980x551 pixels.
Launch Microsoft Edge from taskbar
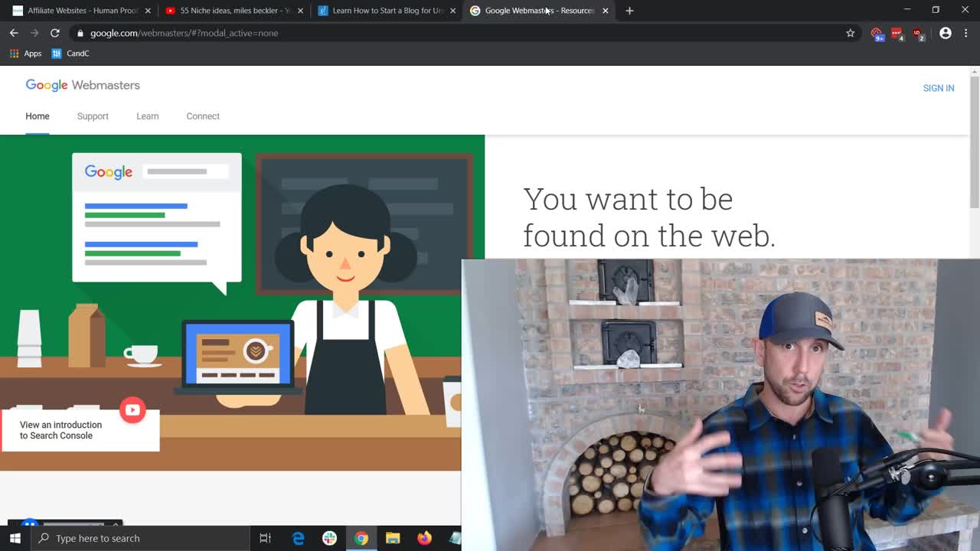(298, 538)
